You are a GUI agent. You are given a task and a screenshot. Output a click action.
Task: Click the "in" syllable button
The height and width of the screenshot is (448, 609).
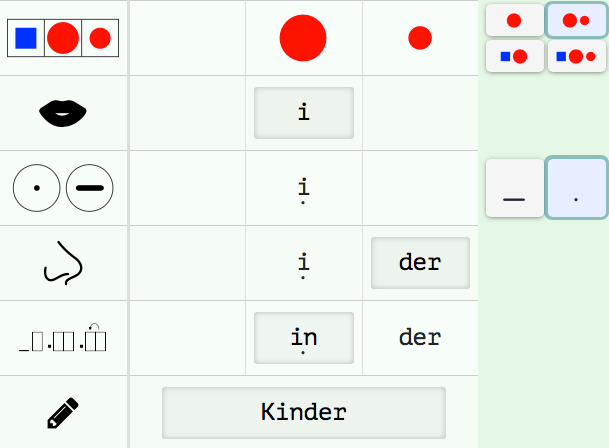[304, 338]
